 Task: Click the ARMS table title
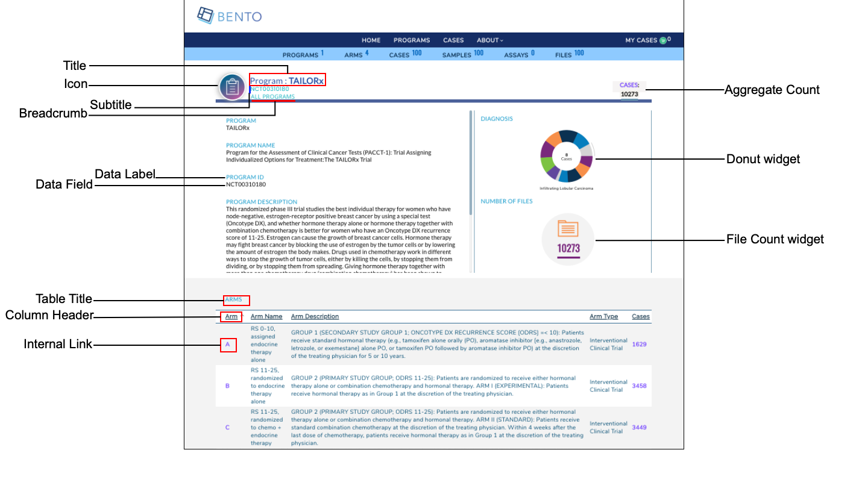[233, 299]
